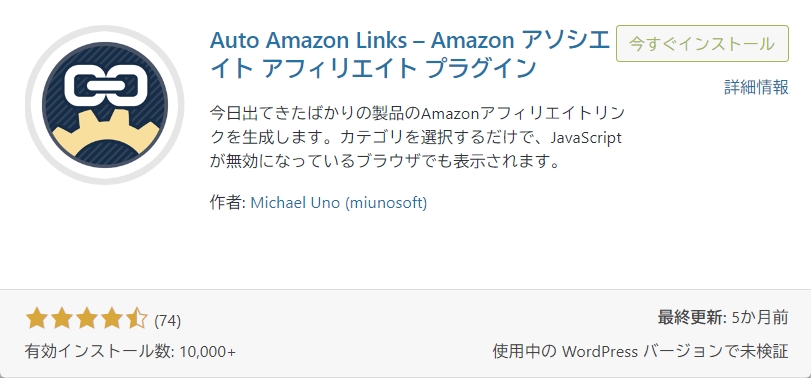Install plugin with 今すぐインストール button

click(x=702, y=43)
